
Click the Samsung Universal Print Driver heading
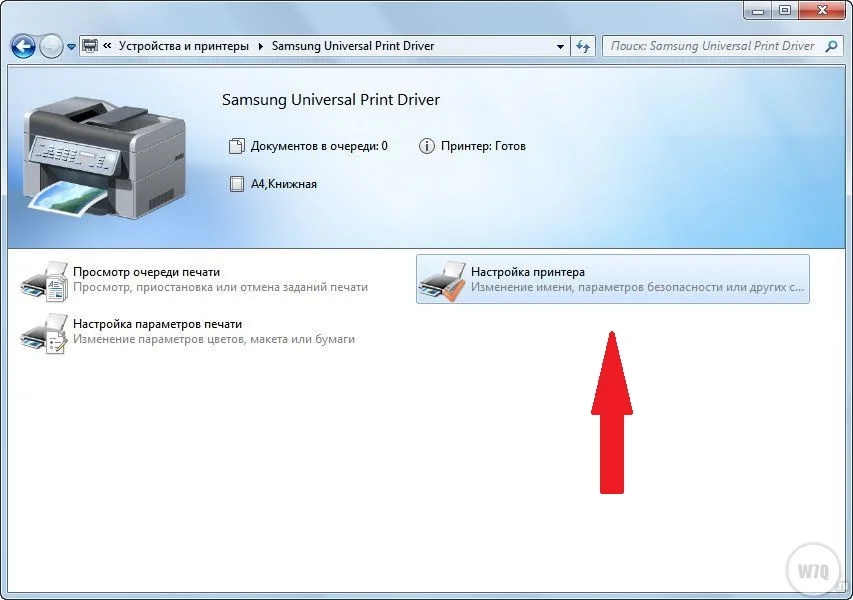click(x=331, y=100)
